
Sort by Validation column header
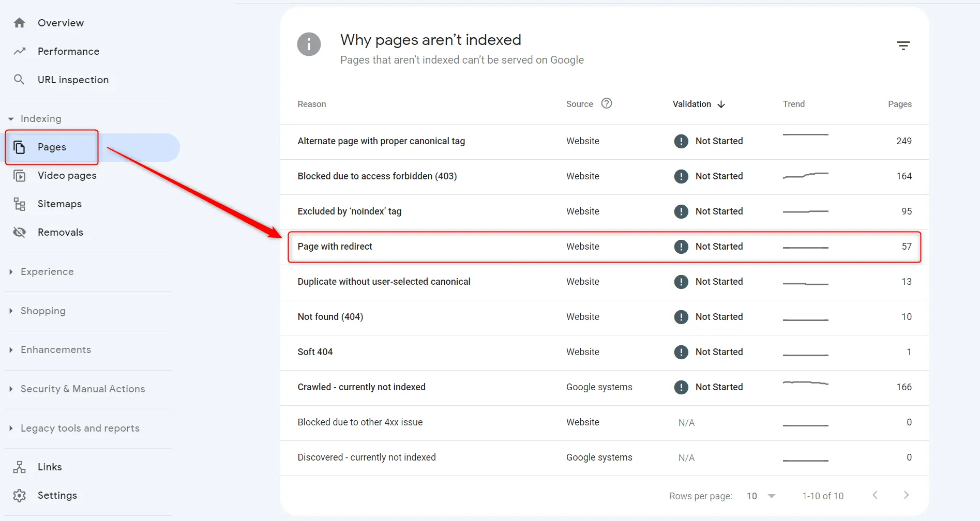691,104
